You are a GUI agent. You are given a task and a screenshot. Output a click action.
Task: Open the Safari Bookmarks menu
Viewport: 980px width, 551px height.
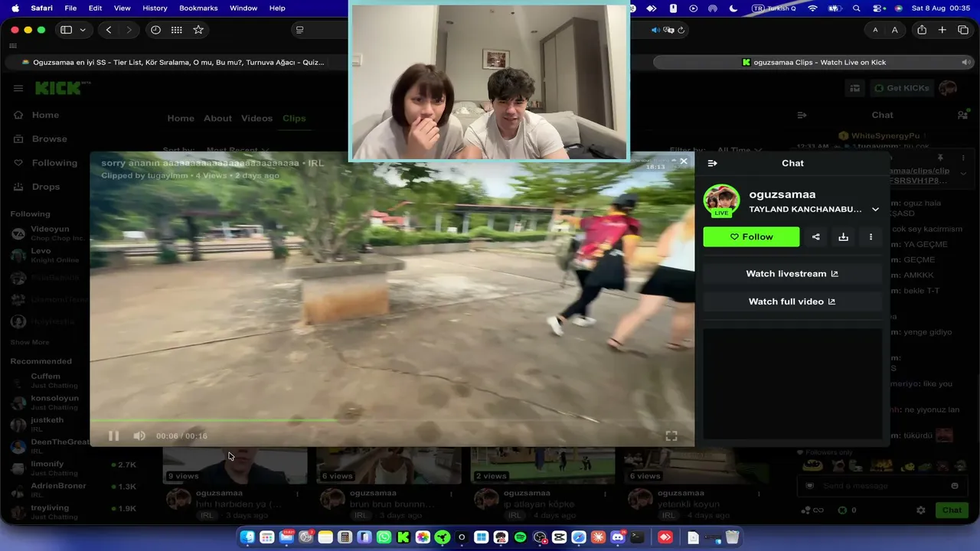click(x=198, y=8)
